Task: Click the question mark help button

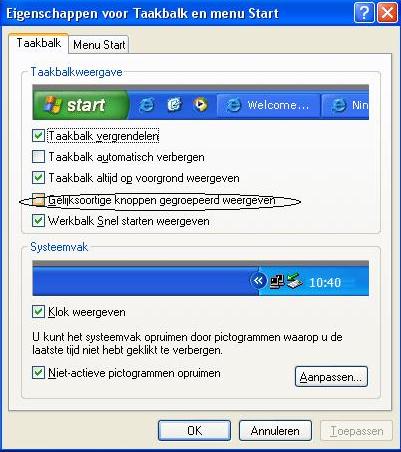Action: 364,14
